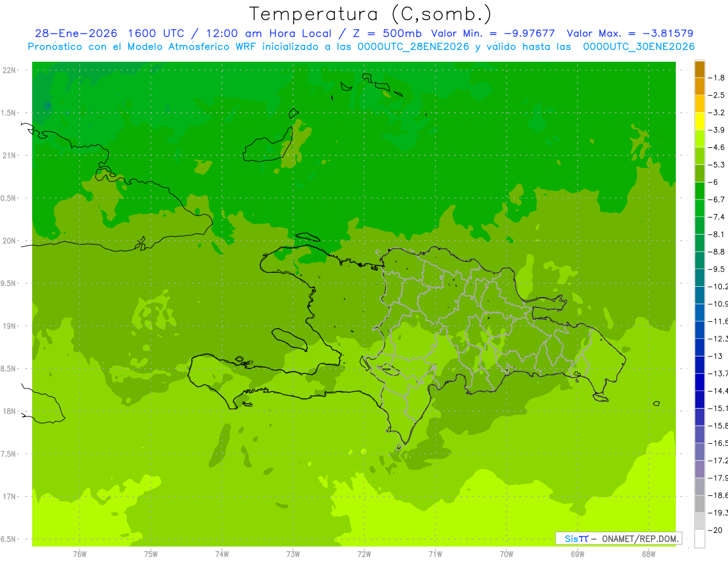Screen dimensions: 728x562
Task: Click the -1.8 legend value
Action: [x=717, y=78]
